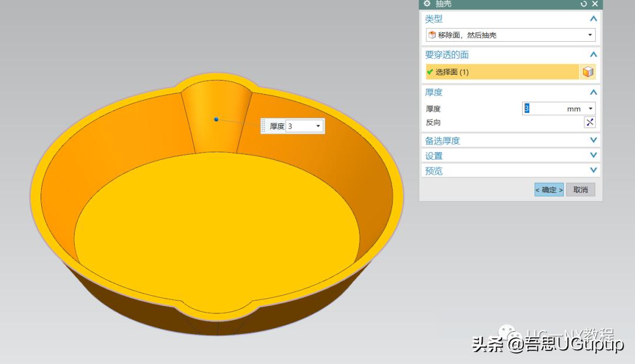The width and height of the screenshot is (635, 364).
Task: Open the shell type dropdown 移除面，然后抽壳
Action: click(511, 35)
